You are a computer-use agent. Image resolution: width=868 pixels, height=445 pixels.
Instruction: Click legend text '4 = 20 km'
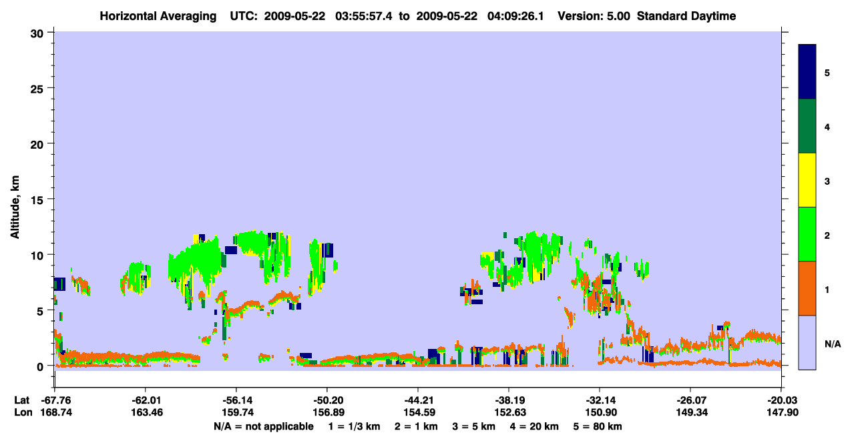pos(535,426)
